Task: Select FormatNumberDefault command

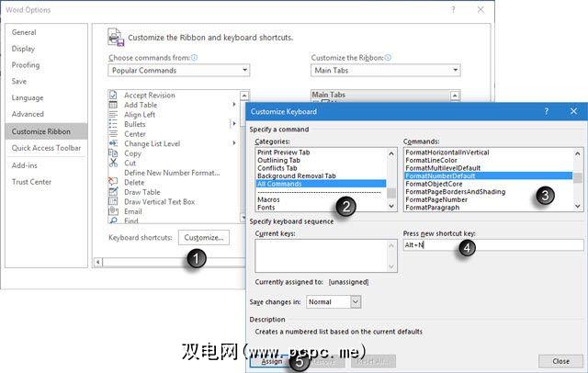Action: pos(489,175)
